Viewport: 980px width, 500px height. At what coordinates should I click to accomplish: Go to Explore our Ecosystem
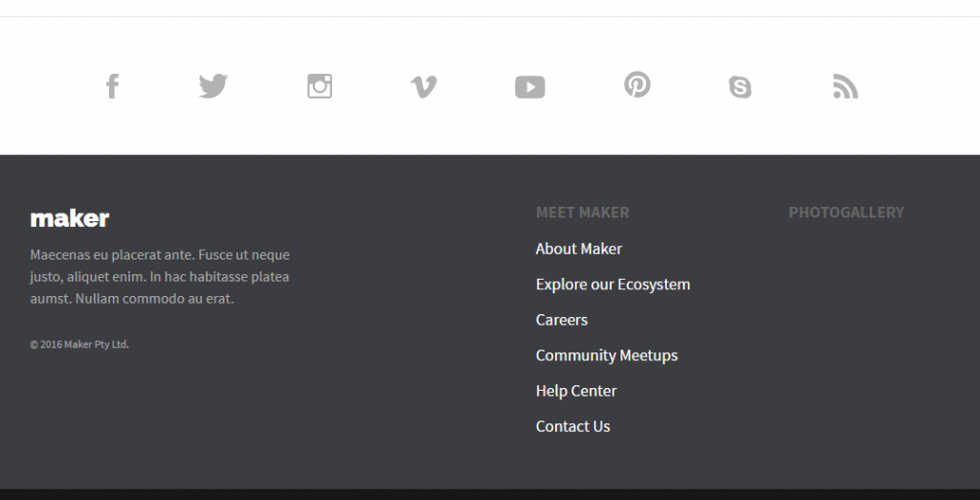[612, 284]
